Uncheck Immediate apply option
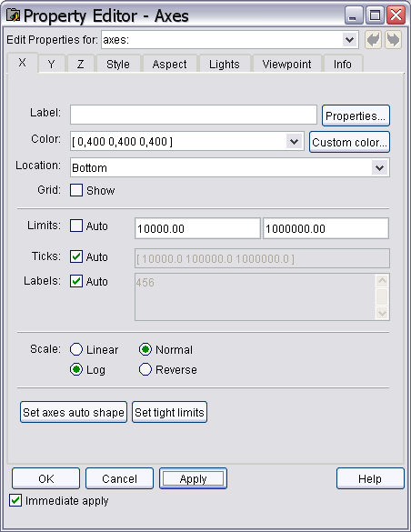The image size is (411, 532). click(15, 500)
